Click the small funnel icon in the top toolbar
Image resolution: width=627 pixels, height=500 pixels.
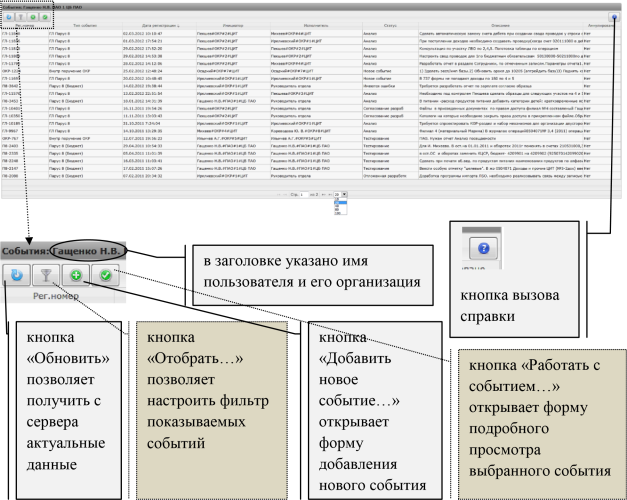pyautogui.click(x=21, y=17)
